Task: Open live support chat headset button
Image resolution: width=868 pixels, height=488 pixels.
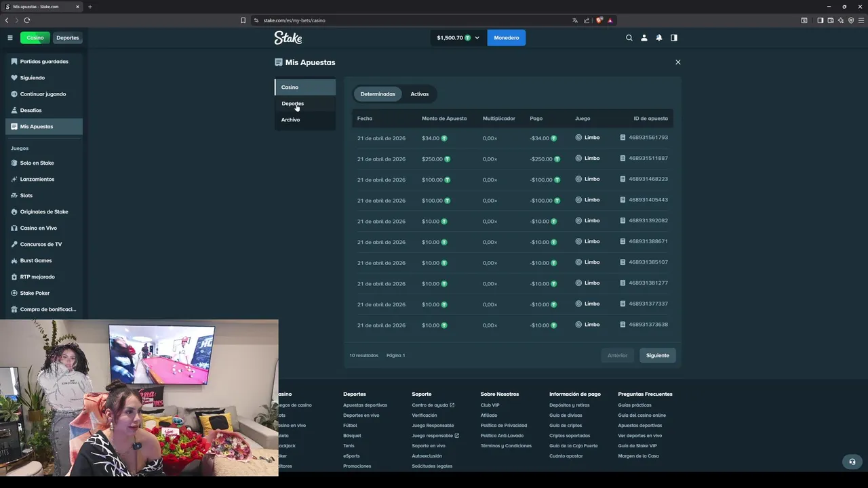Action: coord(852,462)
